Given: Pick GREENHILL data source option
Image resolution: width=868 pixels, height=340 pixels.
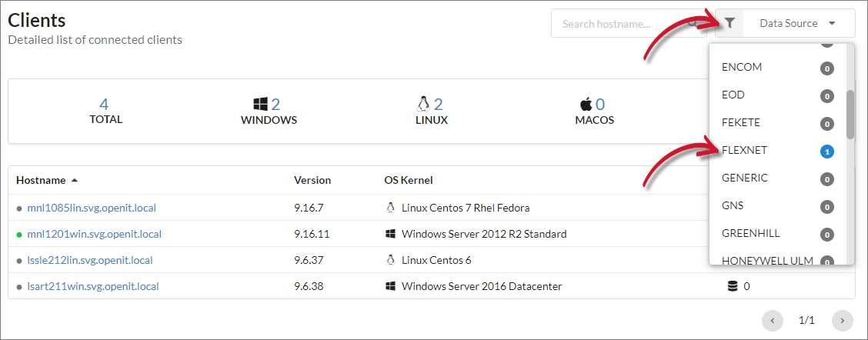Looking at the screenshot, I should click(x=750, y=233).
